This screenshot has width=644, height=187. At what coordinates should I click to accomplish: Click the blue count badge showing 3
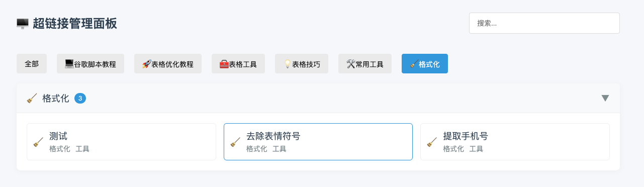[x=80, y=98]
